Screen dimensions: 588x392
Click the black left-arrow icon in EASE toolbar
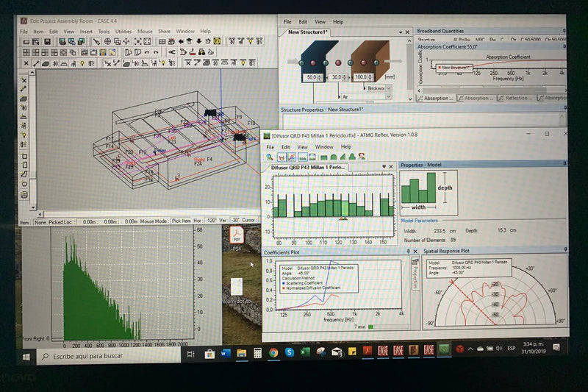point(181,41)
